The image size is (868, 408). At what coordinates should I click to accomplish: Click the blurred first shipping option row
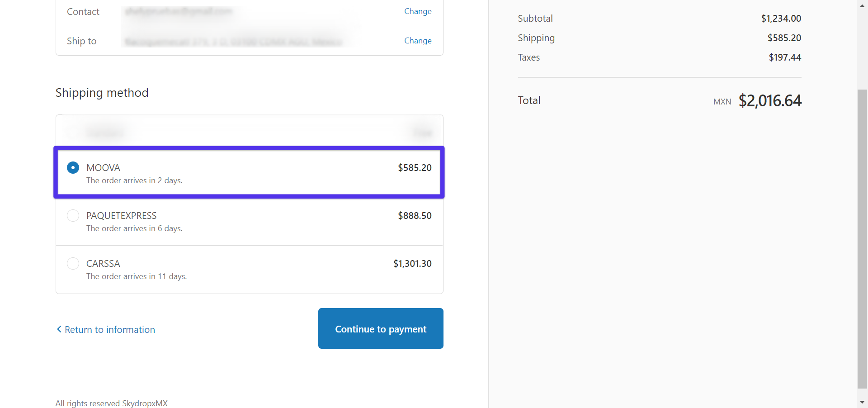(250, 133)
